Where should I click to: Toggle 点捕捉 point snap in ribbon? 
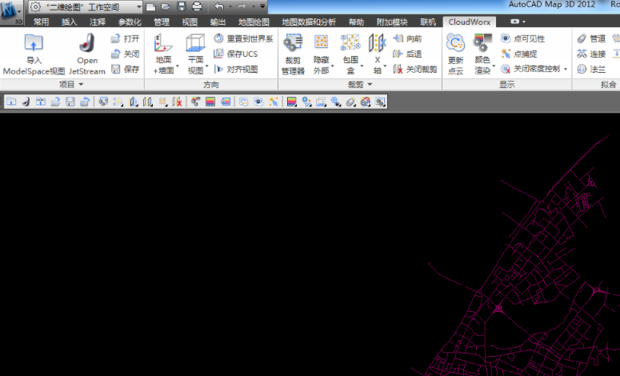point(519,54)
